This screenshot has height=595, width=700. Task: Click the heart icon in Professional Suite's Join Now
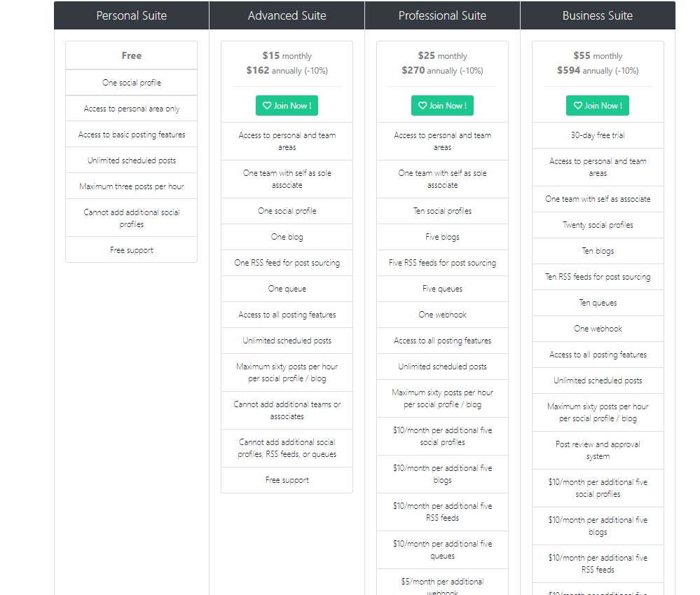(x=423, y=106)
